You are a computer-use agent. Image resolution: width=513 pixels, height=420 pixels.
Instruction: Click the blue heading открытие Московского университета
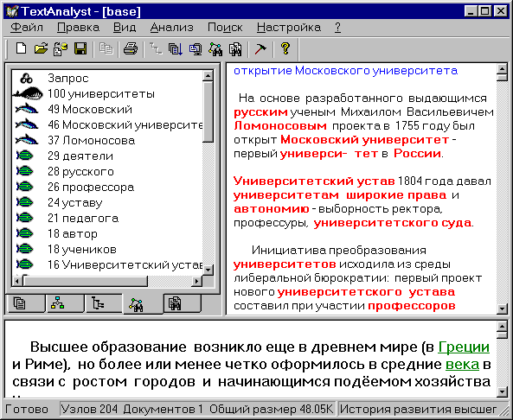pos(345,71)
